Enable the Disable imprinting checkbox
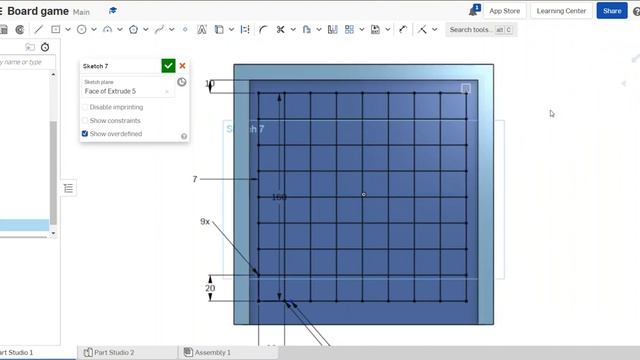This screenshot has height=360, width=640. [85, 107]
